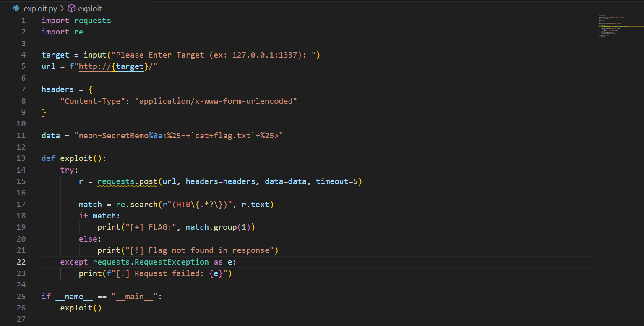Click '__name__' on line 25

click(74, 296)
